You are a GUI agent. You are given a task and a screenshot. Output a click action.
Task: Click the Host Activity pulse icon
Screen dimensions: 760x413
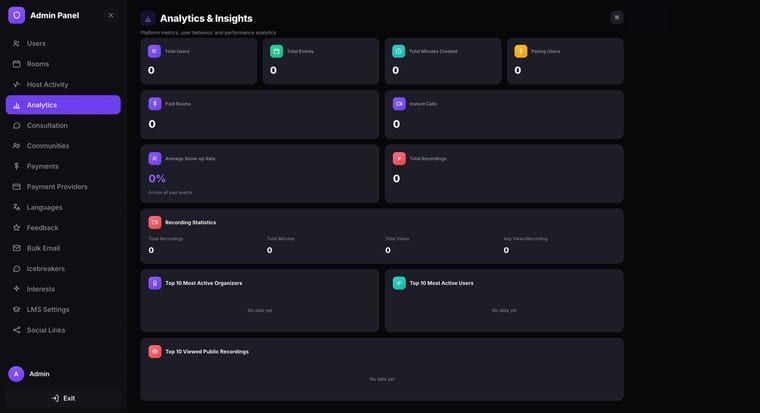click(x=16, y=84)
